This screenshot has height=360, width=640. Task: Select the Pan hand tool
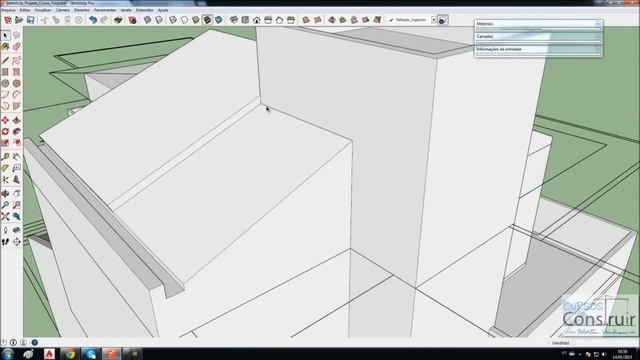pyautogui.click(x=16, y=193)
